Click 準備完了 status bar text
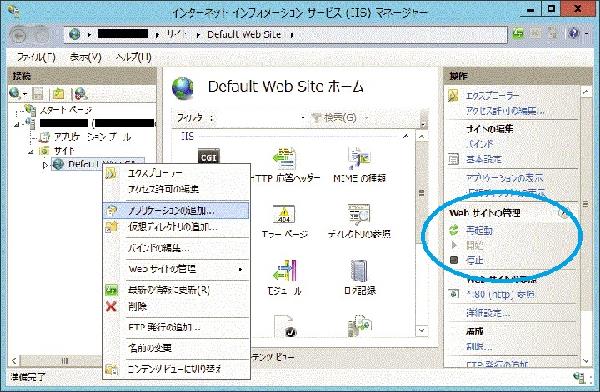Screen dimensions: 600x392 [28, 377]
